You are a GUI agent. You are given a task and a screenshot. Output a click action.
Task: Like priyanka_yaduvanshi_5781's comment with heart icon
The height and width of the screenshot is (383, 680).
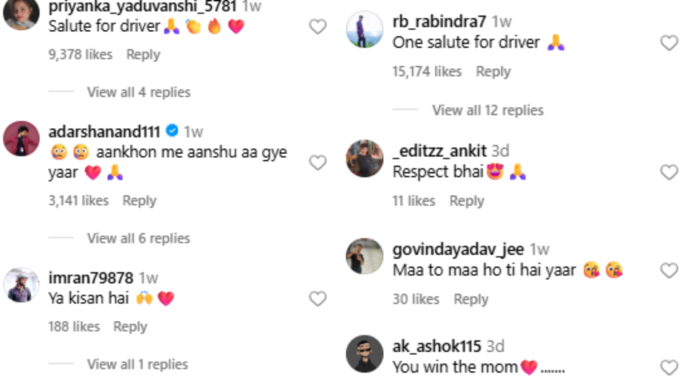click(x=317, y=27)
